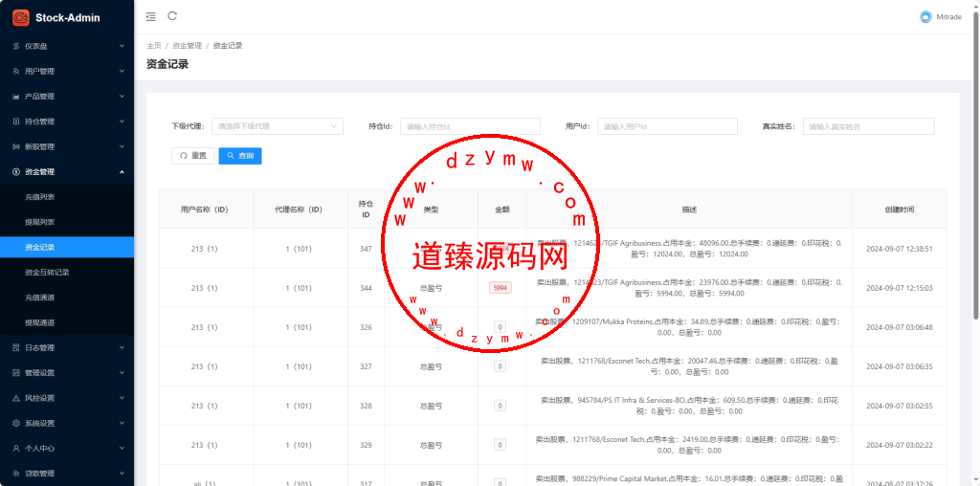
Task: Click timestamp 2024-09-07 12:38:51
Action: 899,249
